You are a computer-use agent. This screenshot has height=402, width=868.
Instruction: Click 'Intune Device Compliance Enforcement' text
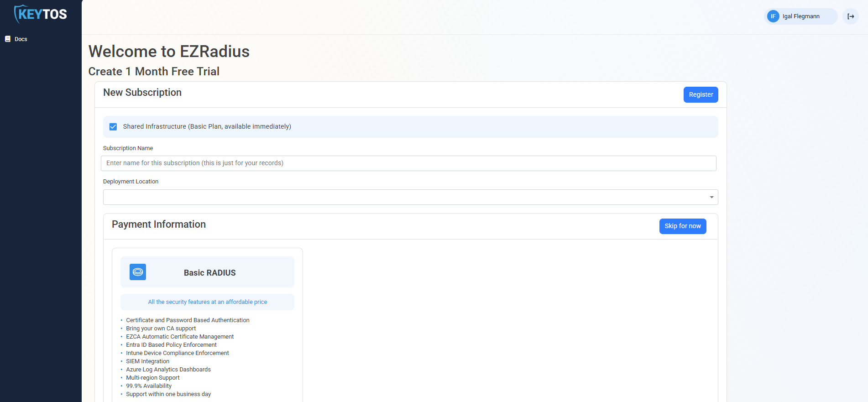tap(178, 353)
